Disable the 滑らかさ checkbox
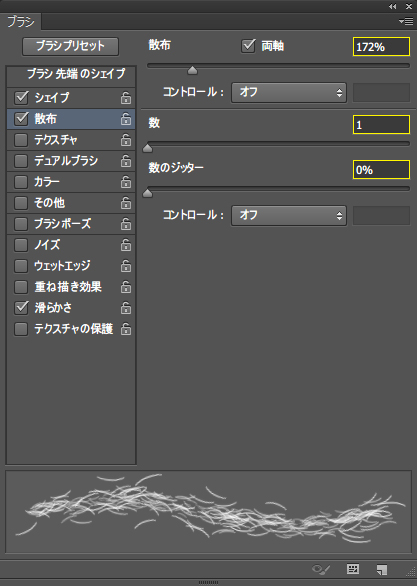Image resolution: width=417 pixels, height=586 pixels. pyautogui.click(x=21, y=308)
